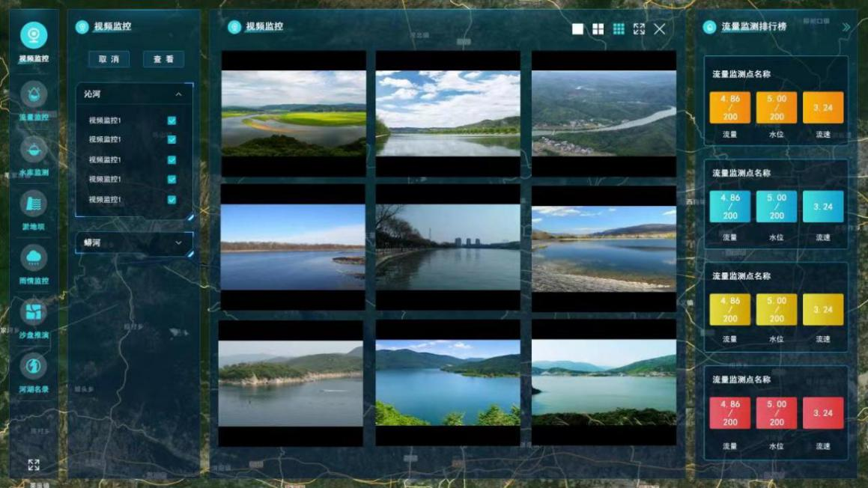This screenshot has width=868, height=488.
Task: Click the 水位 label under the red tile
Action: point(776,446)
